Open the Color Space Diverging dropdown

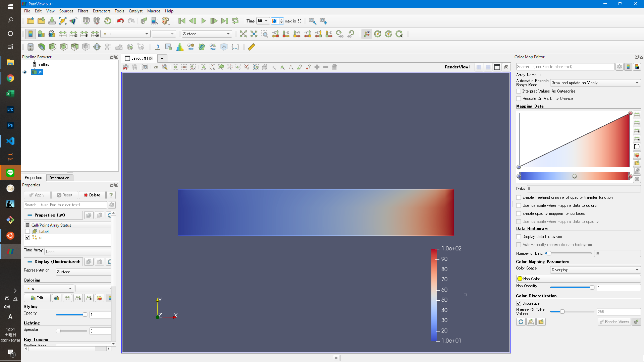pos(595,270)
